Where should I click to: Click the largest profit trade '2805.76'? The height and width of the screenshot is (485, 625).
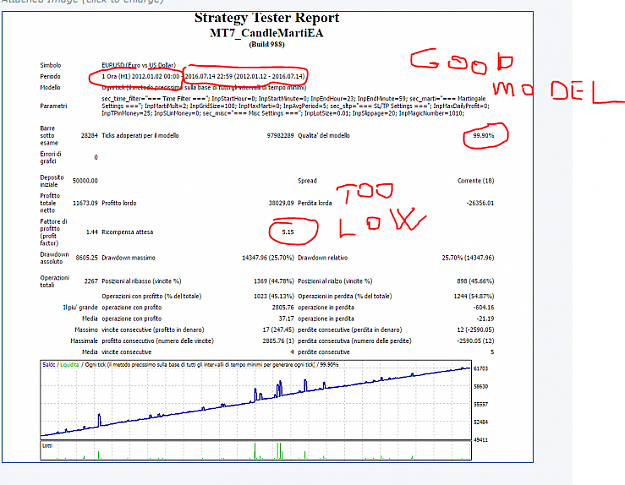[283, 307]
